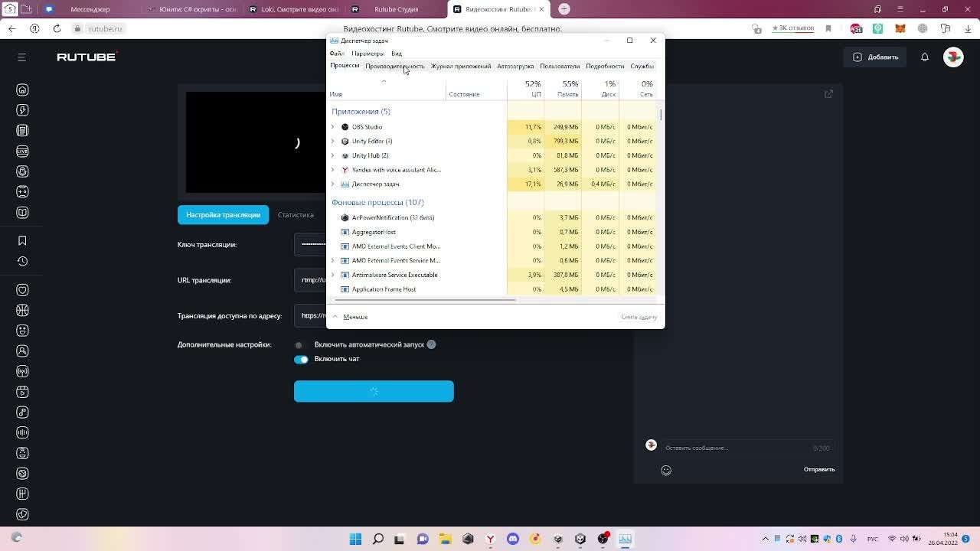Image resolution: width=980 pixels, height=551 pixels.
Task: Open the gamepad icon in Rutube sidebar
Action: [x=22, y=192]
